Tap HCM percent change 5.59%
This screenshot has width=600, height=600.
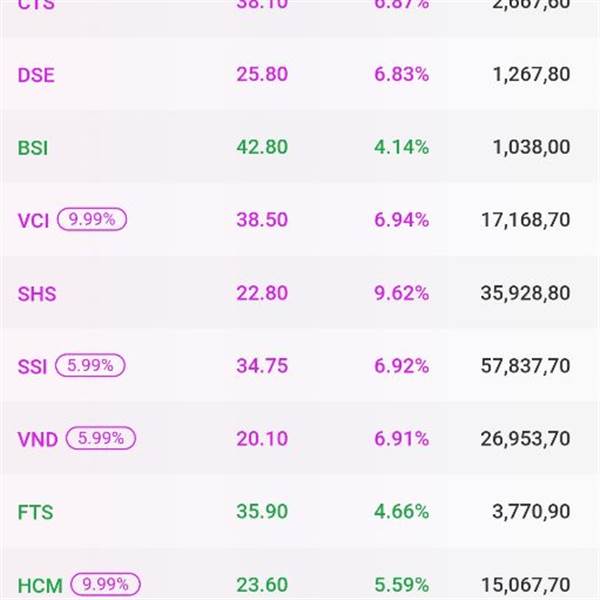[401, 584]
